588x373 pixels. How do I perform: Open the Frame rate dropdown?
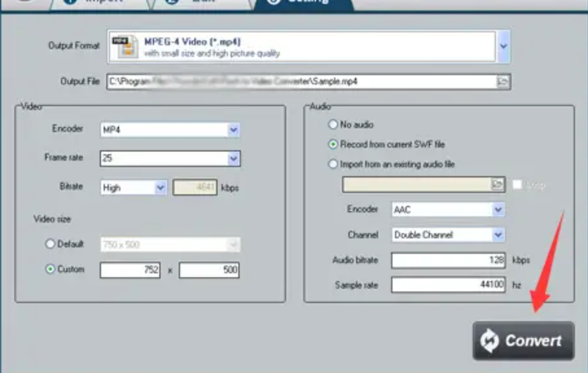pos(233,159)
